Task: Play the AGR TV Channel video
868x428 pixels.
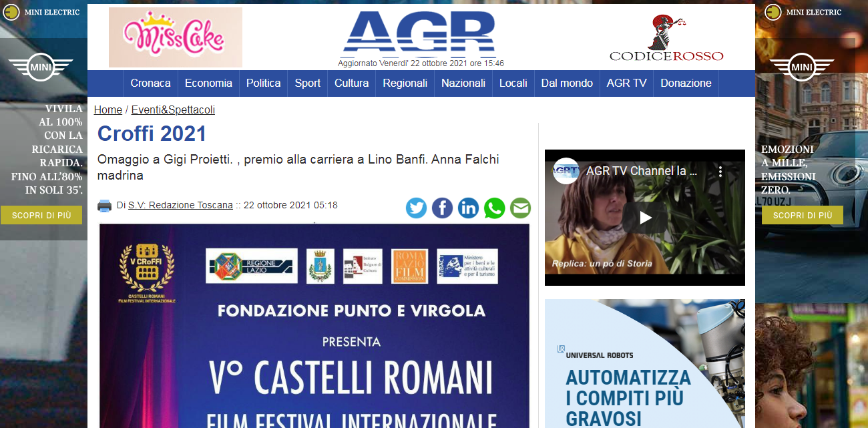Action: (645, 218)
